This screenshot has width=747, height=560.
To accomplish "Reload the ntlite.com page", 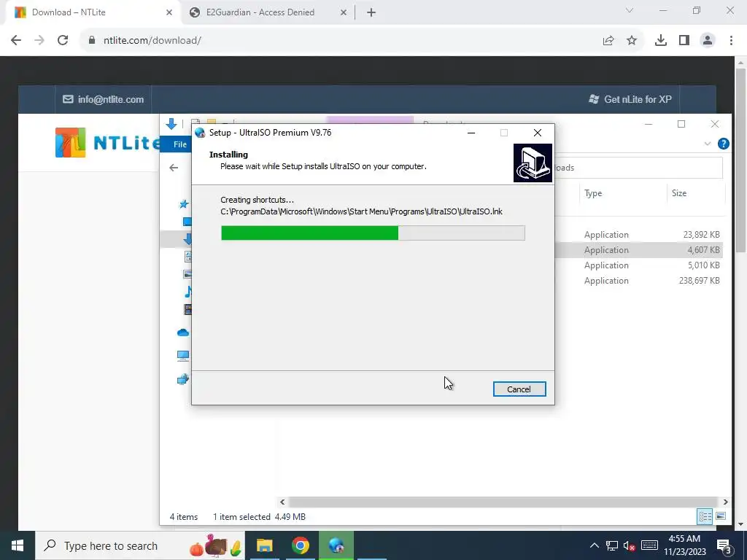I will (x=63, y=41).
